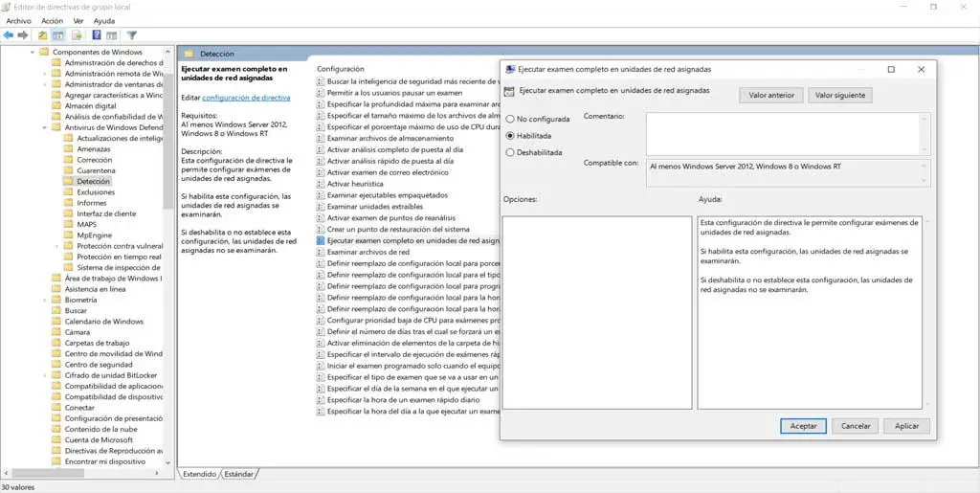The image size is (980, 493).
Task: Click policy icon beside Examinar ejecutables empaquetados
Action: pyautogui.click(x=321, y=195)
